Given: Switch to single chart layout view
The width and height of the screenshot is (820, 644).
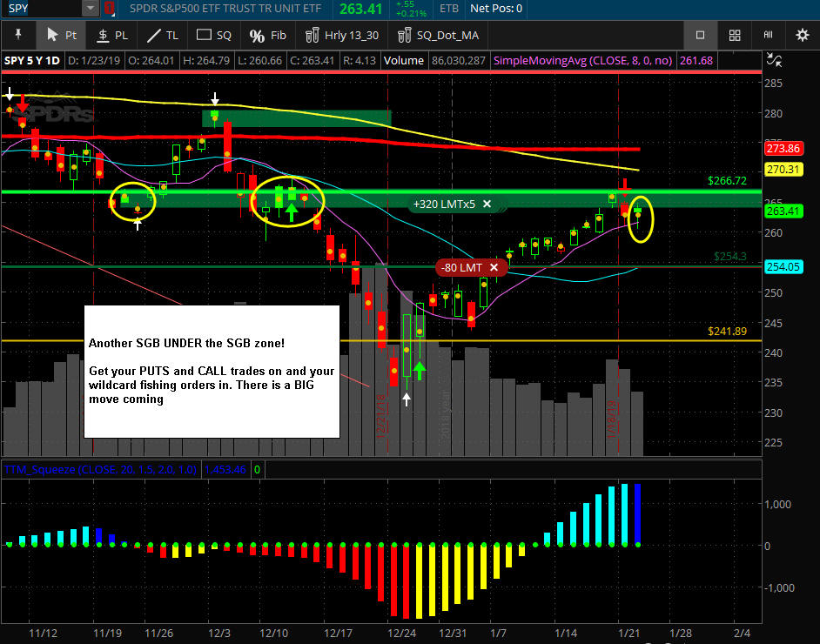Looking at the screenshot, I should (700, 35).
